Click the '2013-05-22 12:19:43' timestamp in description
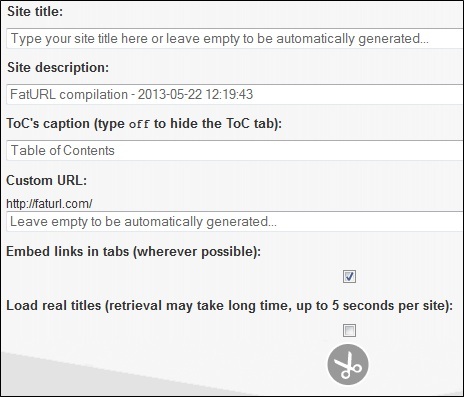Image resolution: width=464 pixels, height=397 pixels. (196, 95)
